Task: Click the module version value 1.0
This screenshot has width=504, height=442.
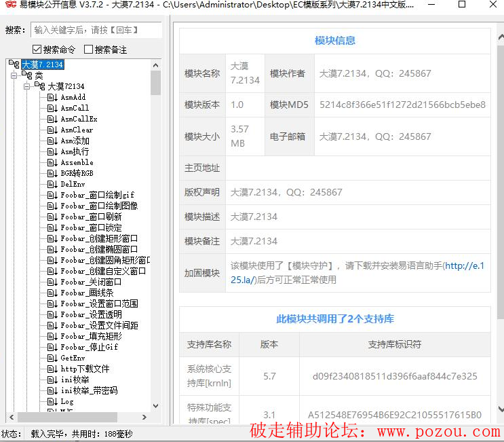Action: coord(237,105)
